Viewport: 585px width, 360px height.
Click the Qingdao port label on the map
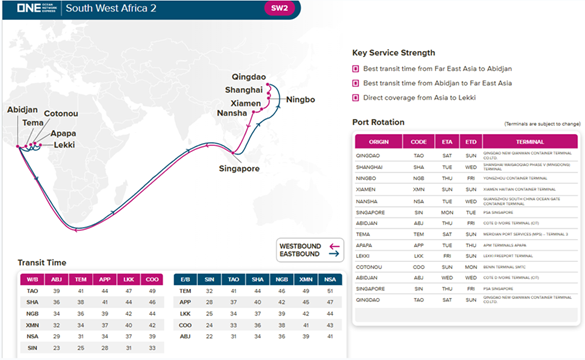point(248,77)
